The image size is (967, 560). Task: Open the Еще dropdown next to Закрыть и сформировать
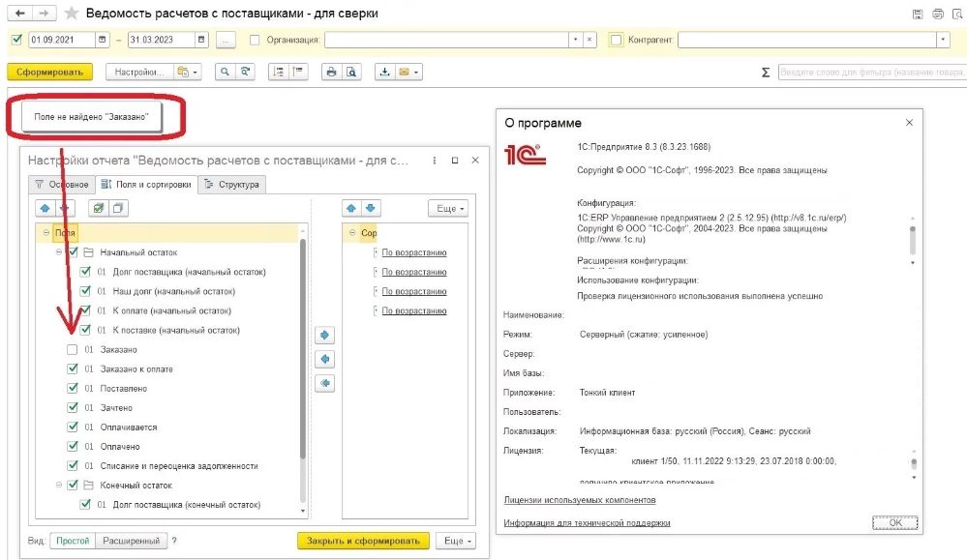pos(456,541)
